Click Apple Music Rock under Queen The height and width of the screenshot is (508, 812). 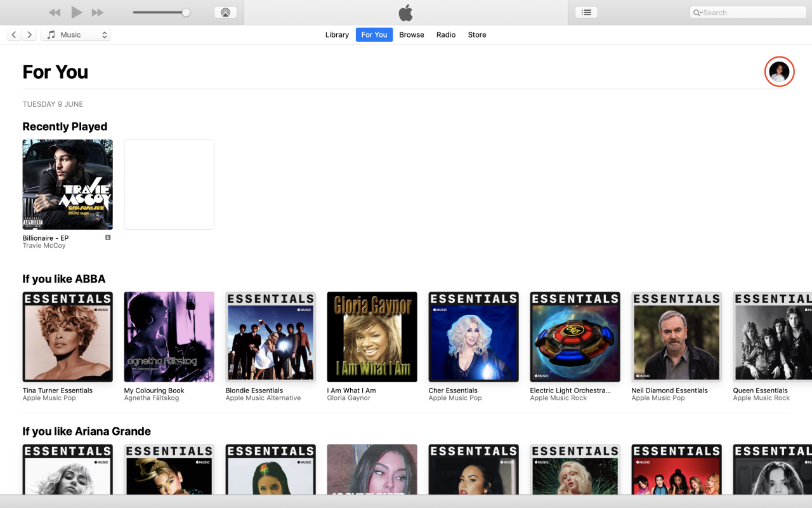762,398
